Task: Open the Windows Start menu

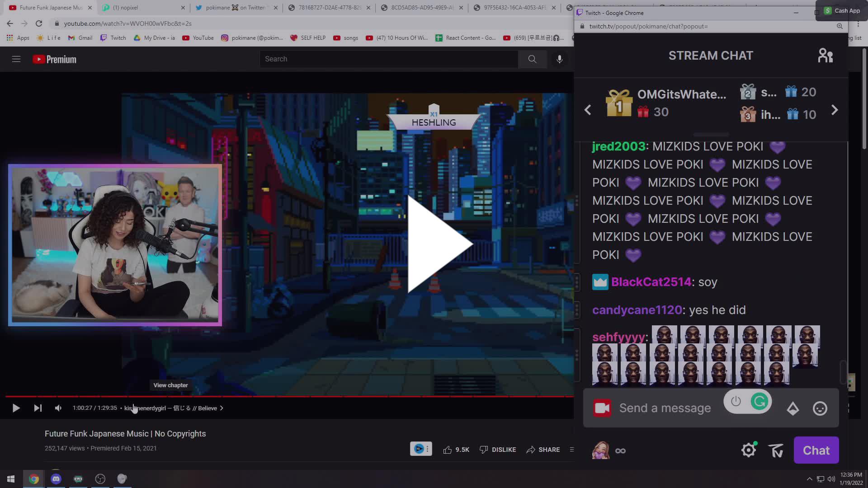Action: pyautogui.click(x=11, y=479)
